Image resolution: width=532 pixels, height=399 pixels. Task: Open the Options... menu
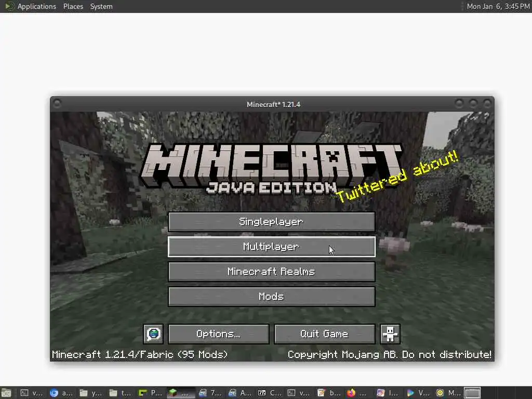[x=219, y=334]
